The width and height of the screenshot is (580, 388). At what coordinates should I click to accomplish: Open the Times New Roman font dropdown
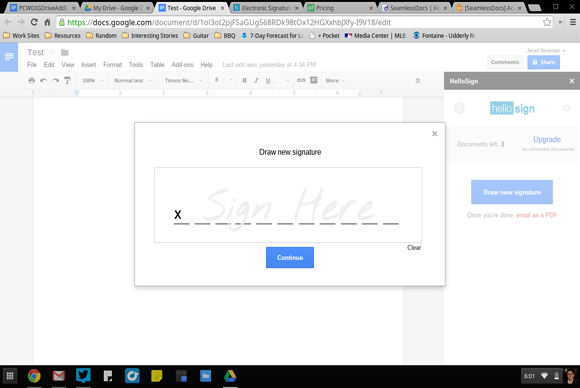[183, 80]
